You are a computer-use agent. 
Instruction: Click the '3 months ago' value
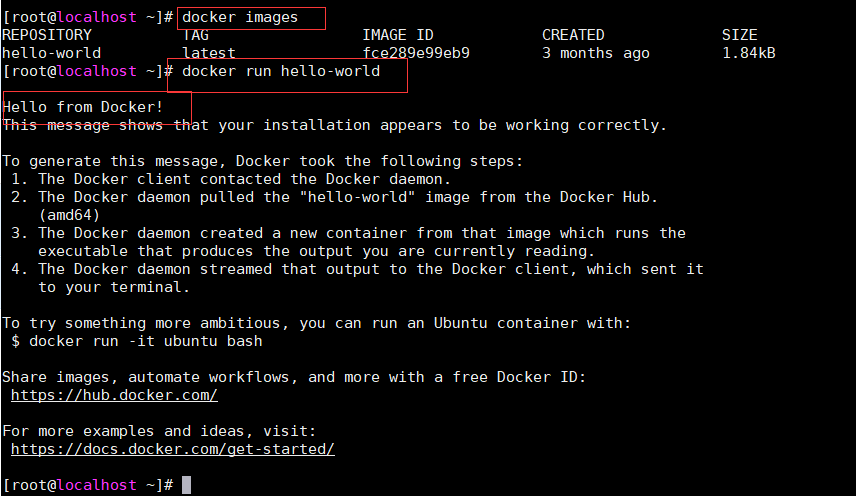pos(596,53)
